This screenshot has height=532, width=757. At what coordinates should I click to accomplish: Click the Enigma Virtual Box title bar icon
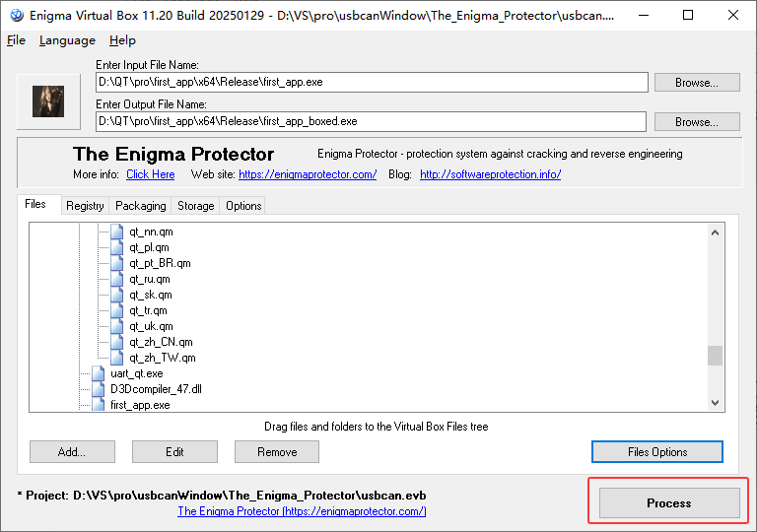tap(17, 16)
